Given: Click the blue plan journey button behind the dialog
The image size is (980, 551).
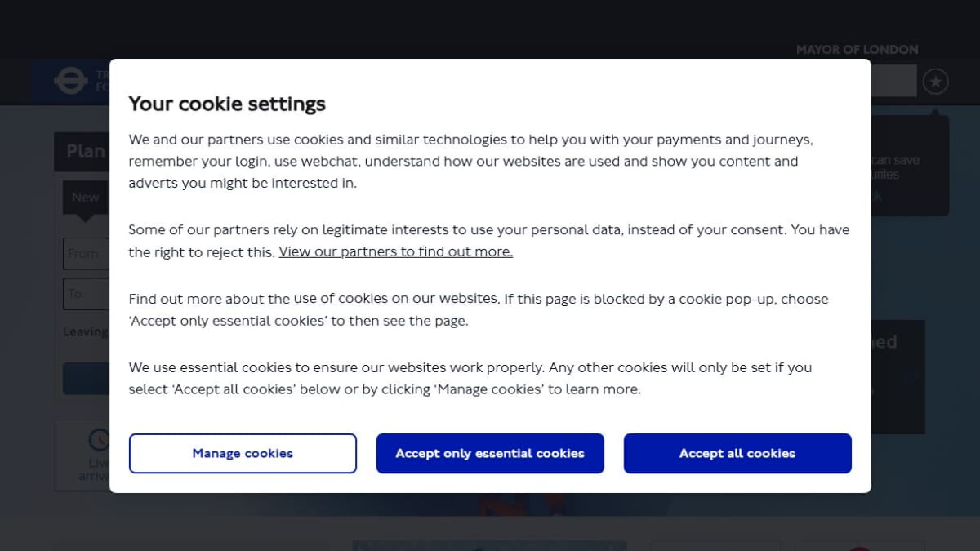Looking at the screenshot, I should click(86, 379).
